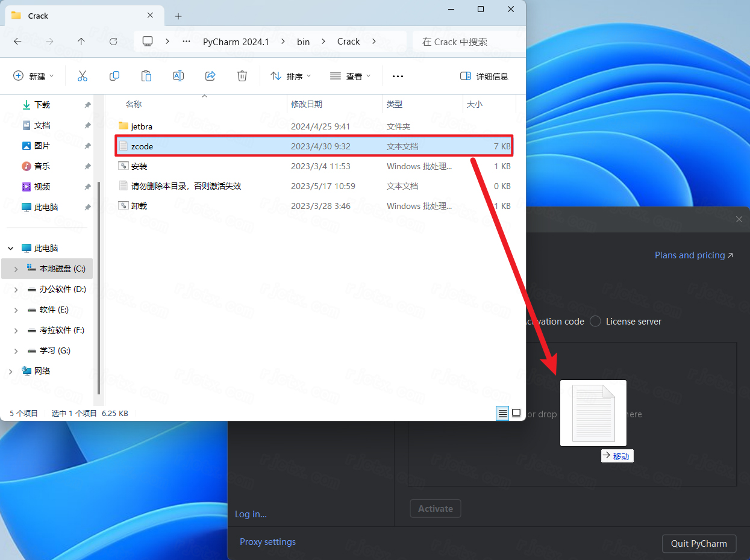
Task: Open the Plans and pricing link
Action: point(694,255)
